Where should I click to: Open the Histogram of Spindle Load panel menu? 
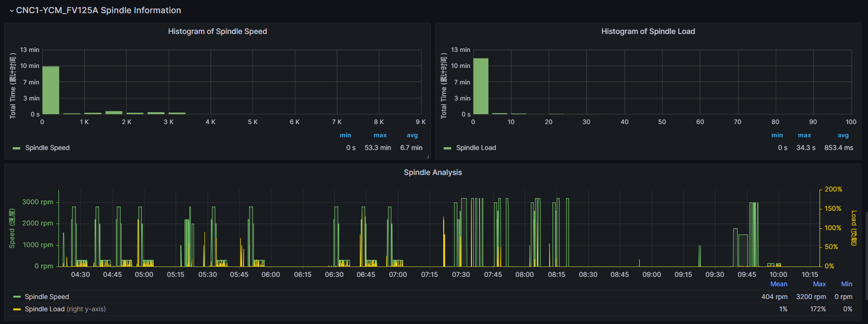[x=648, y=32]
